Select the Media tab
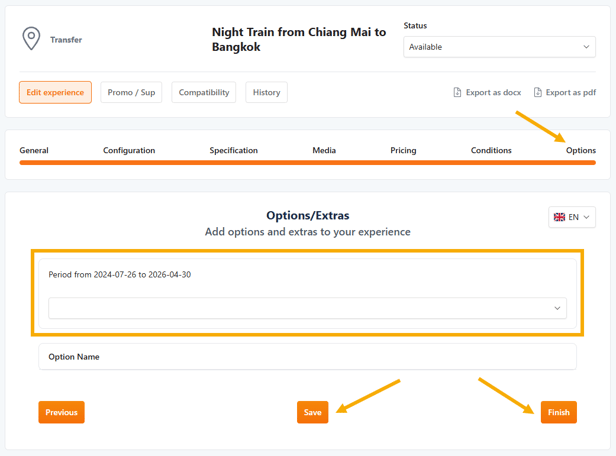The width and height of the screenshot is (616, 456). point(323,150)
